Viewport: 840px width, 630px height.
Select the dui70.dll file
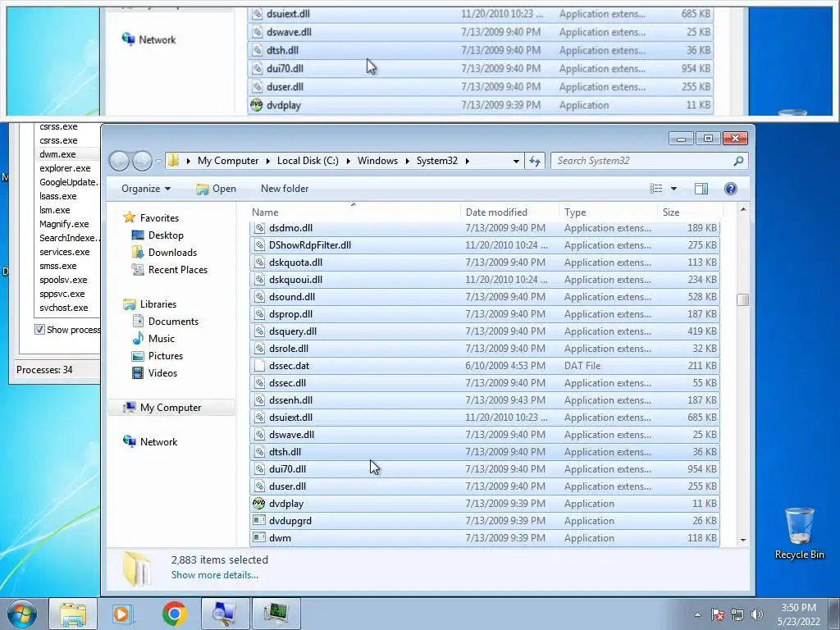point(485,468)
